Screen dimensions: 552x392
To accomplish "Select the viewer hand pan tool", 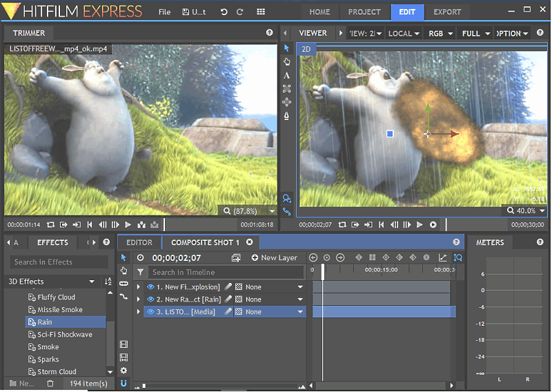I will (x=286, y=61).
